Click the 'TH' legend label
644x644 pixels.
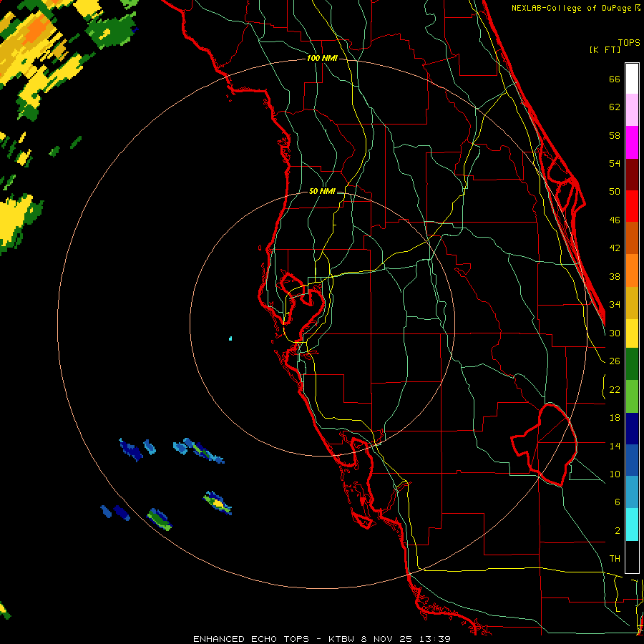click(615, 559)
